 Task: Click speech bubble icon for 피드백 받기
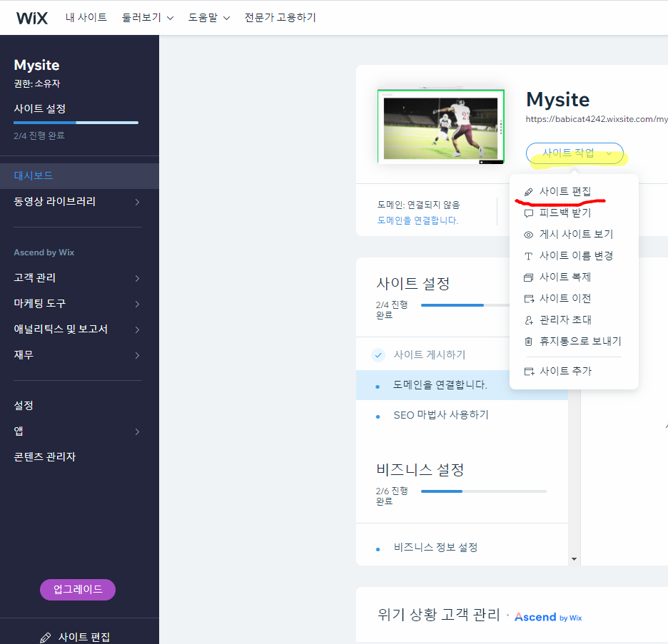pyautogui.click(x=528, y=213)
